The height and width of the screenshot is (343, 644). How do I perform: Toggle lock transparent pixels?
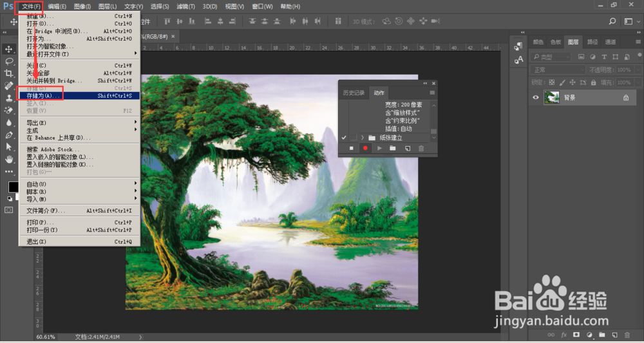coord(552,82)
